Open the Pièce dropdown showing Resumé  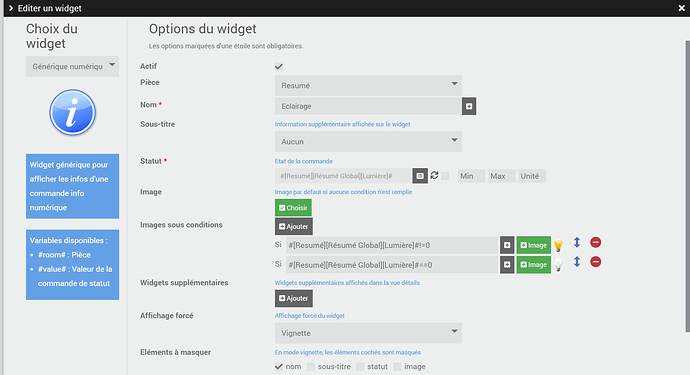tap(368, 85)
